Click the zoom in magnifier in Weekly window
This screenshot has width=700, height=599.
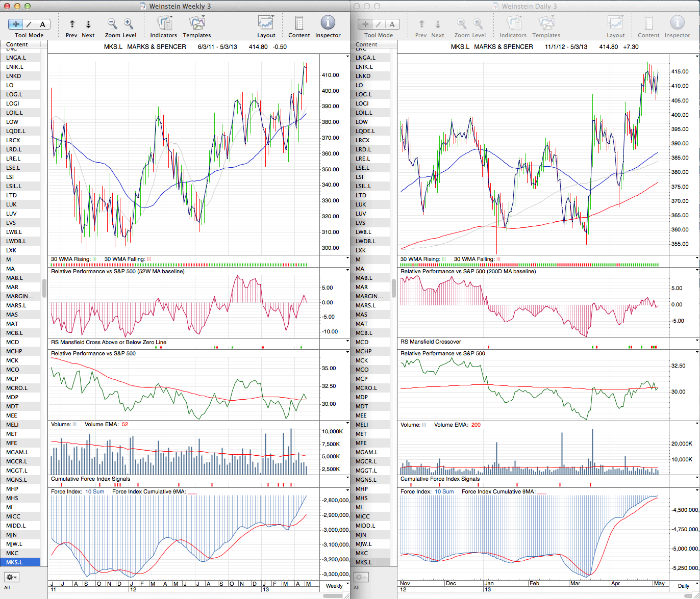[129, 24]
